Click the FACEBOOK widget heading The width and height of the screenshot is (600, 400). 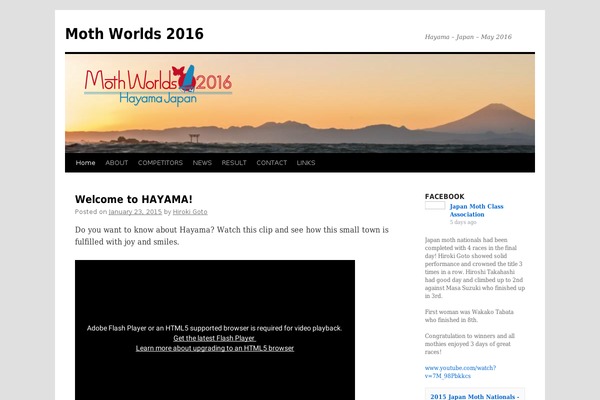(x=445, y=196)
